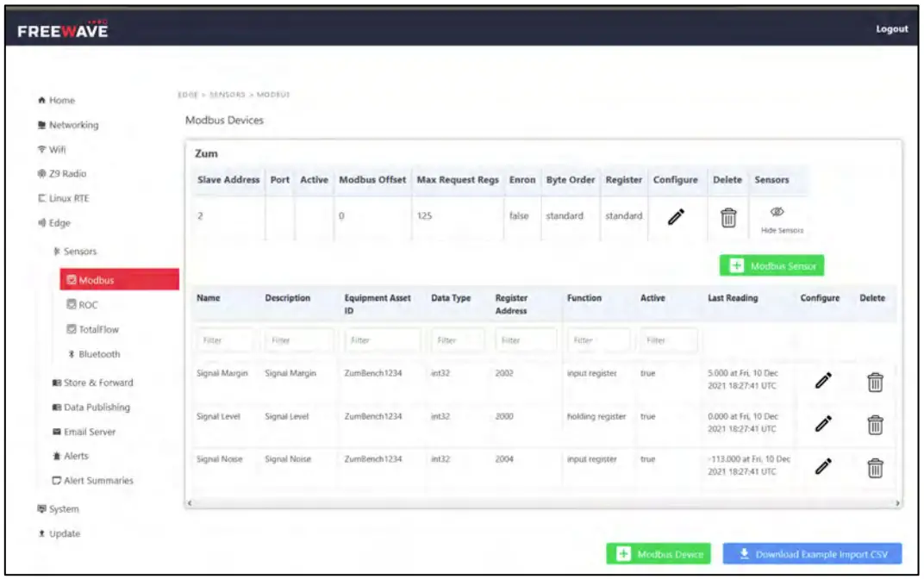Switch to the ROC sensors page

pyautogui.click(x=71, y=304)
